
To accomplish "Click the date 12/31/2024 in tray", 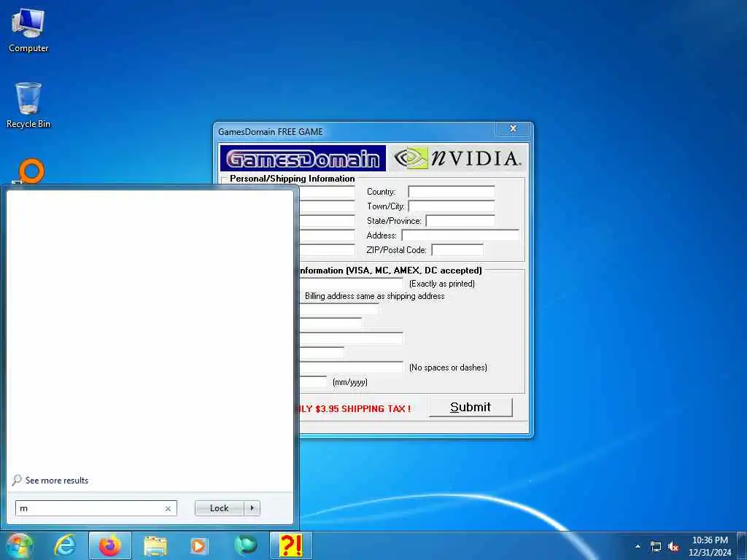I will [710, 553].
